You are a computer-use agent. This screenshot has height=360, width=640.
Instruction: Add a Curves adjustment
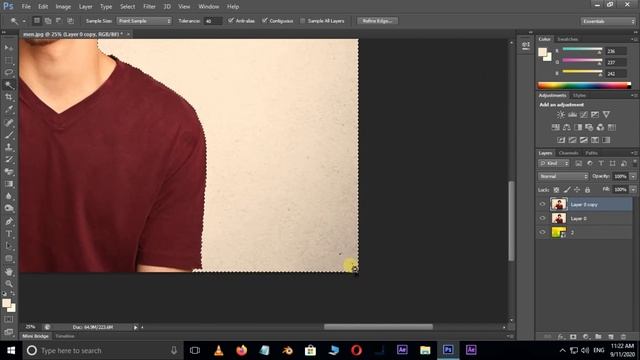tap(584, 115)
